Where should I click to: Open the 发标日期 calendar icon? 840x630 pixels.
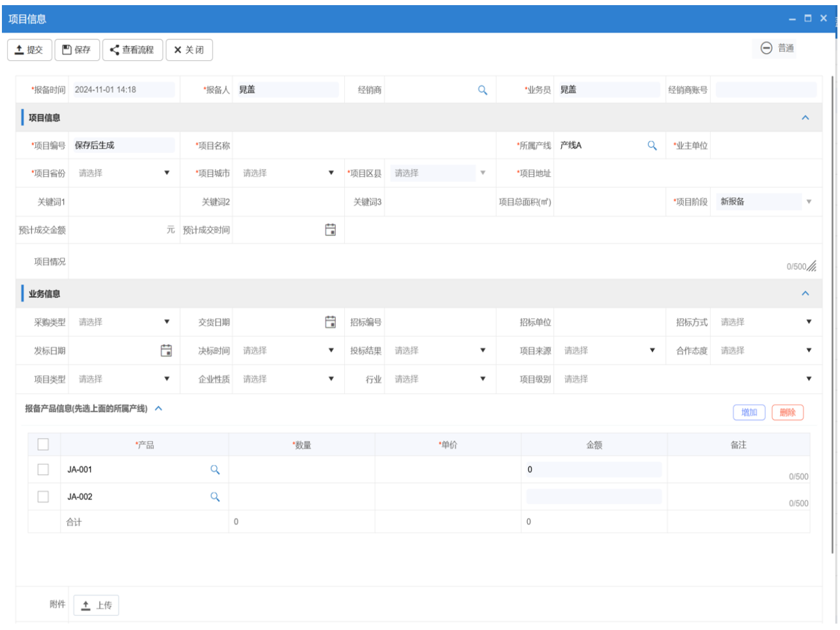tap(166, 350)
